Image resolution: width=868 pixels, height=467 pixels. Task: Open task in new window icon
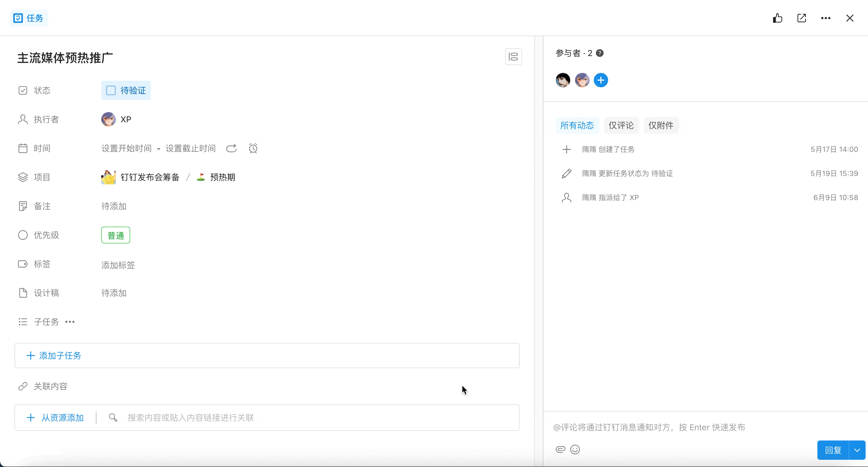[802, 18]
